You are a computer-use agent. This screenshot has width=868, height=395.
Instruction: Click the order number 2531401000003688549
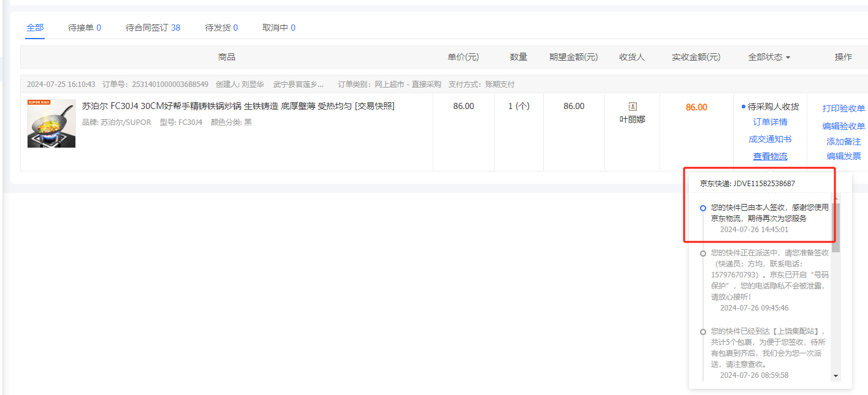(x=170, y=84)
